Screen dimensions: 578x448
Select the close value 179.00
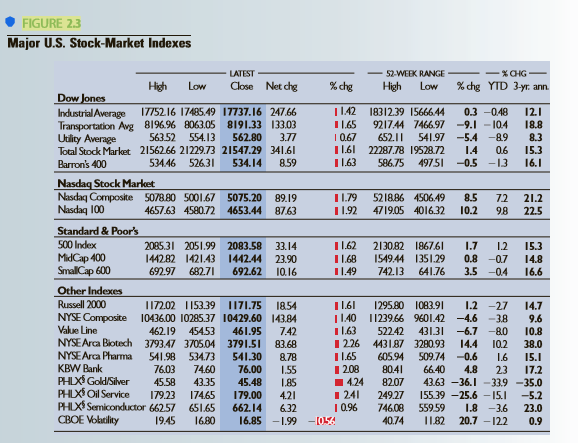tap(247, 395)
